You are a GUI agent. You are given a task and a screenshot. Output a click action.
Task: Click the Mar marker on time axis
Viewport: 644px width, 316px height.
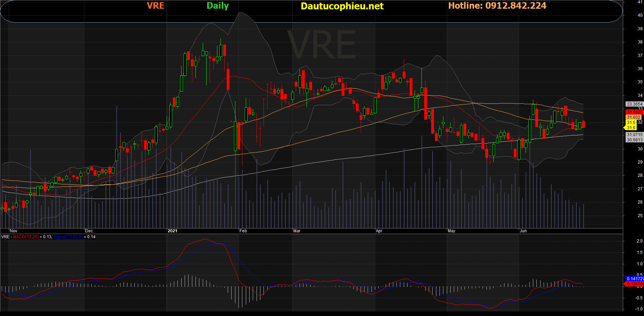(x=297, y=231)
